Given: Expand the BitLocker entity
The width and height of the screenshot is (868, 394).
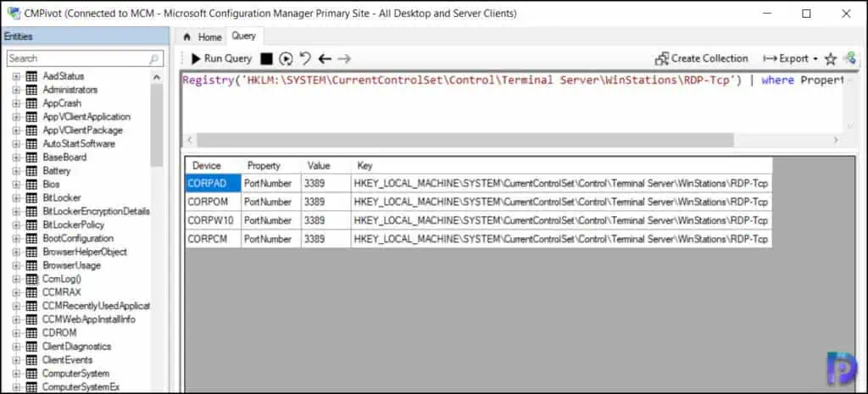Looking at the screenshot, I should point(16,197).
